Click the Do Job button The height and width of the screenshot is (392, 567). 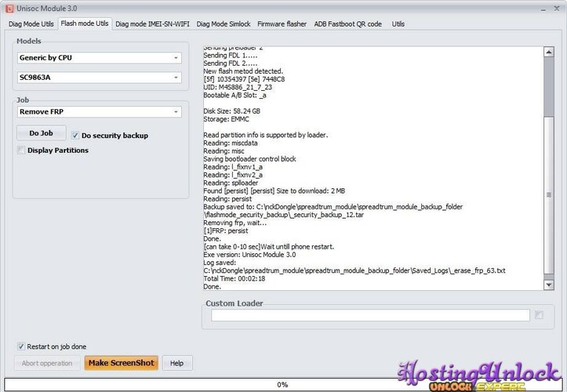(42, 133)
